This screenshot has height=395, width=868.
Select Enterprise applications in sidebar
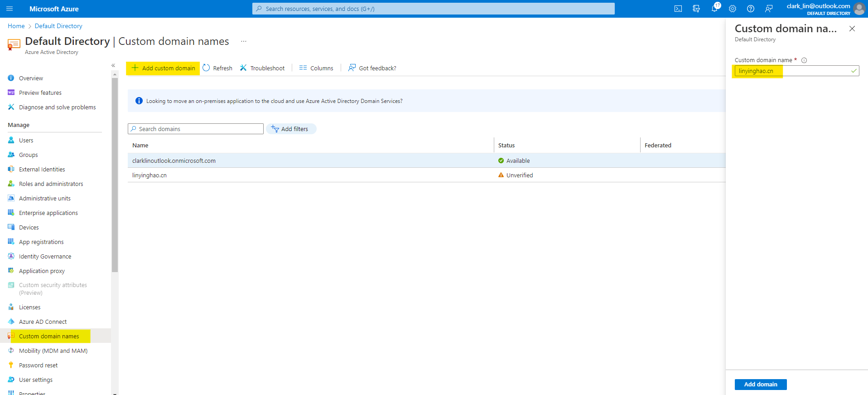tap(48, 213)
